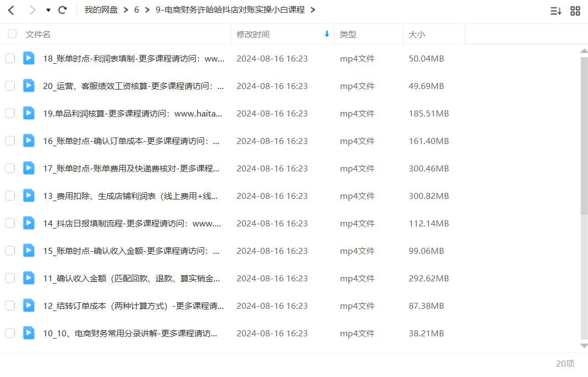Expand chevron after 我的网盘 breadcrumb
The height and width of the screenshot is (377, 588).
coord(125,10)
